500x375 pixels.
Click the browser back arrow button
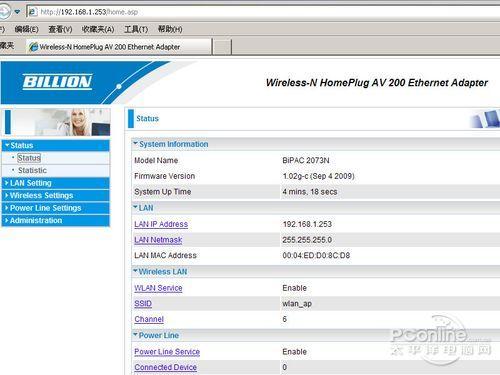point(4,12)
